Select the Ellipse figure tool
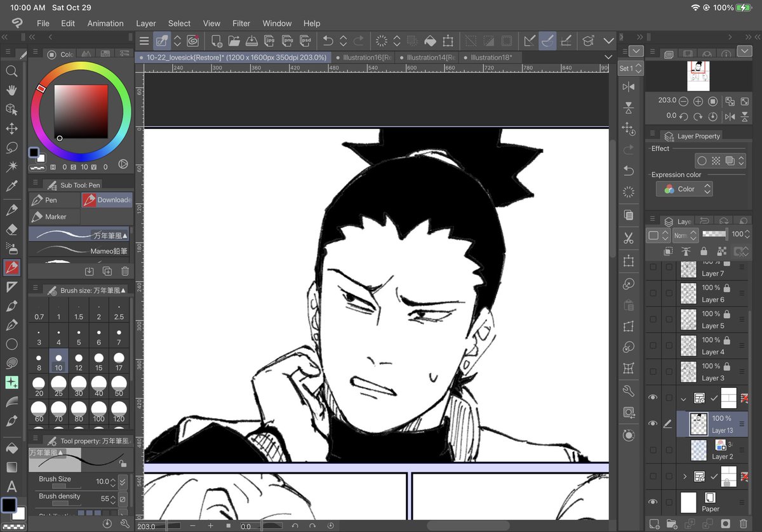The width and height of the screenshot is (762, 532). coord(11,344)
